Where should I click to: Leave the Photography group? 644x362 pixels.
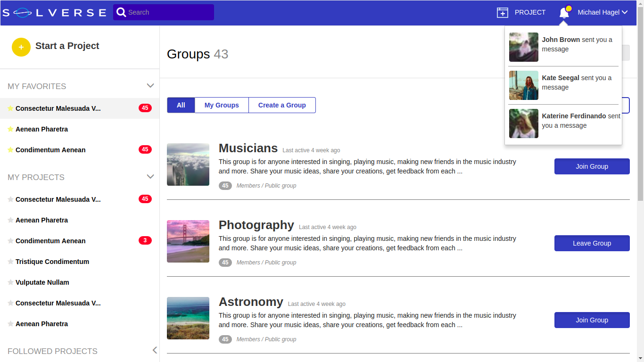[592, 243]
